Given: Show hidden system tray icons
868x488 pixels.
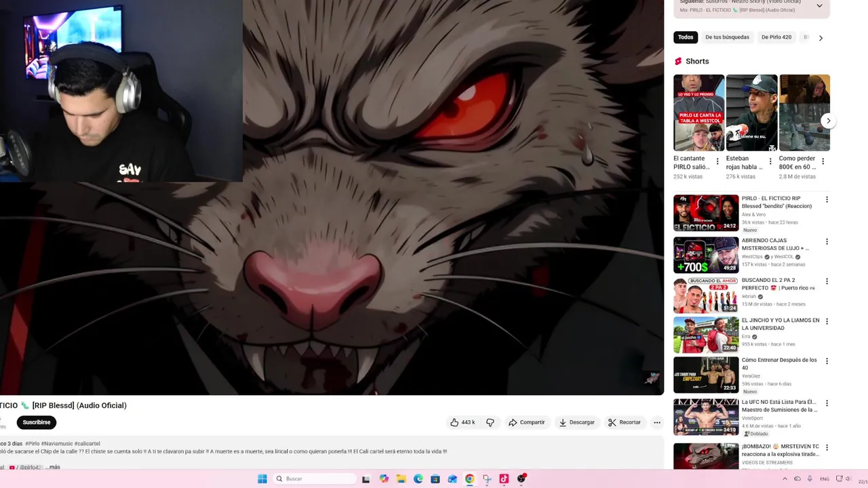Looking at the screenshot, I should coord(785,479).
